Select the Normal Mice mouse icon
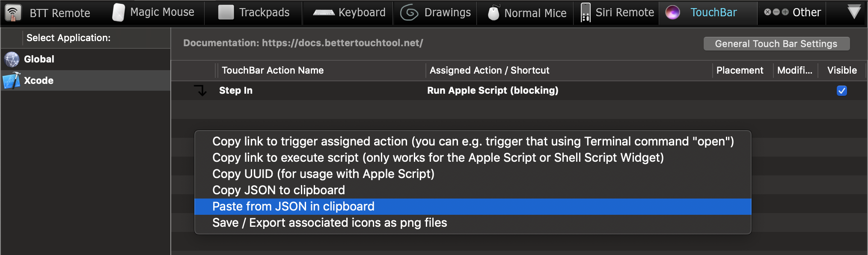The height and width of the screenshot is (255, 868). tap(493, 13)
